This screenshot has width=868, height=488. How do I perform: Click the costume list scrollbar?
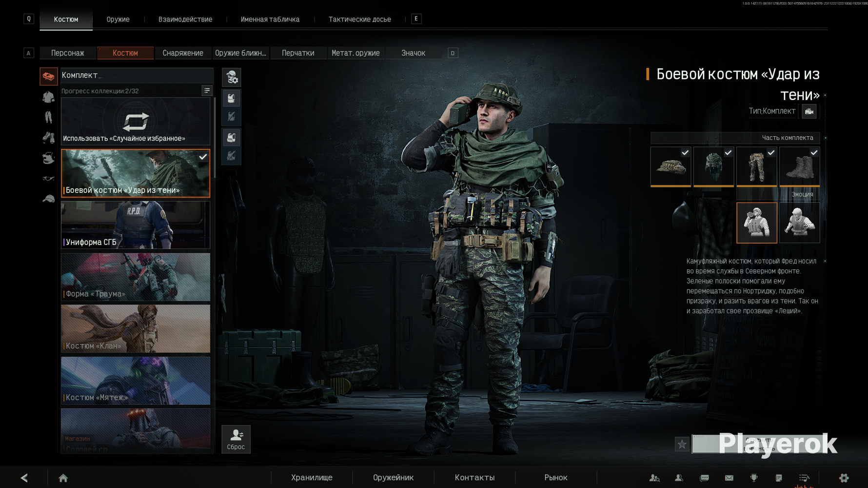(215, 138)
